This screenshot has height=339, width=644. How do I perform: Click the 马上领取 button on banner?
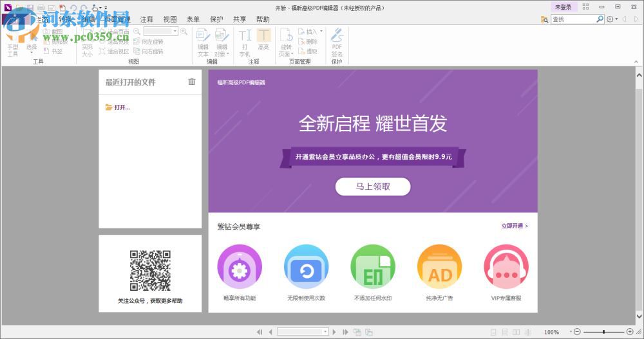(x=373, y=187)
